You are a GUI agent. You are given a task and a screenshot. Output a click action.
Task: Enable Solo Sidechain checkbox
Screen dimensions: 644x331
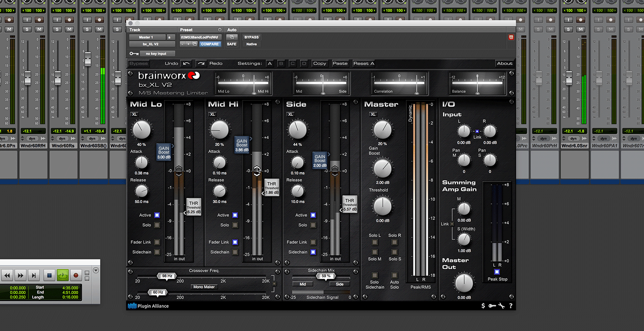375,275
